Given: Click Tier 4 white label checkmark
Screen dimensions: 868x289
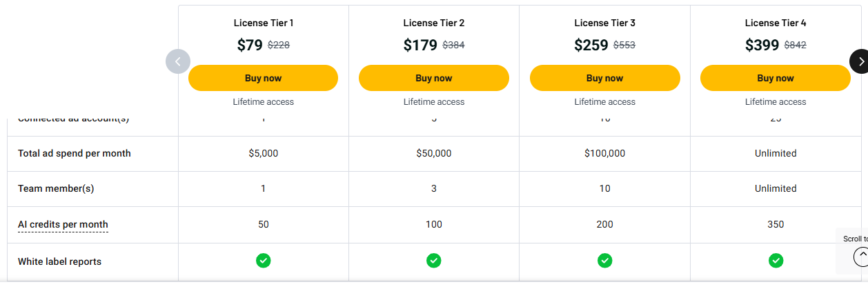Looking at the screenshot, I should point(776,261).
